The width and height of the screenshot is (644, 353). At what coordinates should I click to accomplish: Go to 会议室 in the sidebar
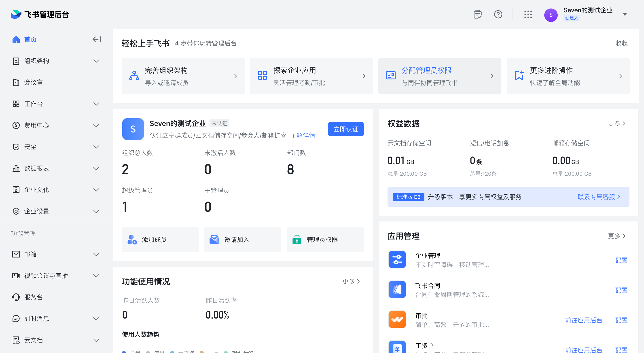pyautogui.click(x=34, y=82)
